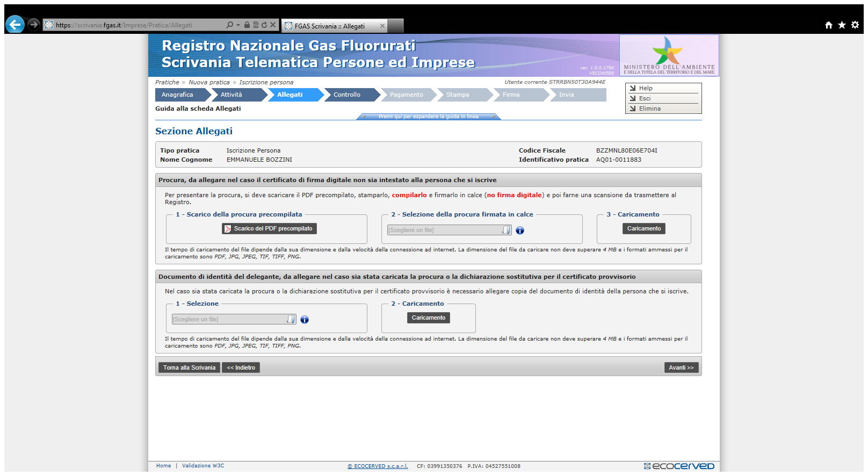Click info icon next to identity document field
Viewport: 868px width, 476px height.
(x=305, y=320)
